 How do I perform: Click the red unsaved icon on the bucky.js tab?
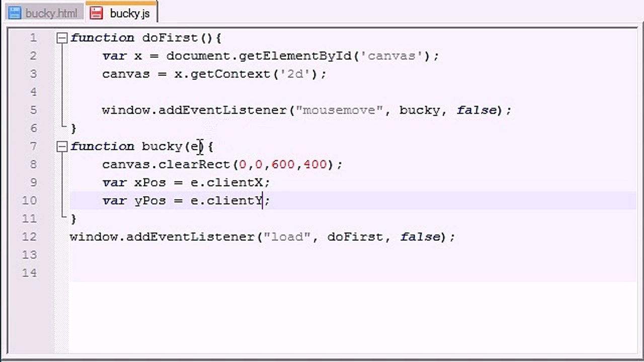pos(96,13)
